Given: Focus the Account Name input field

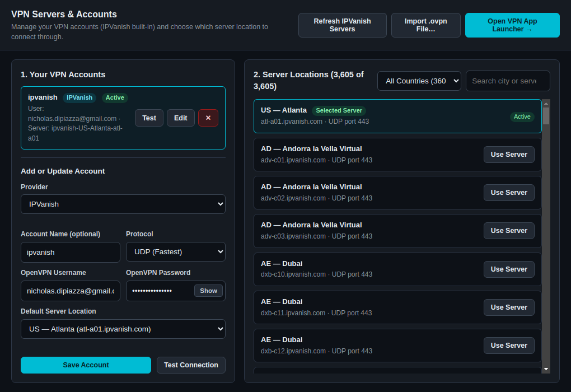Looking at the screenshot, I should tap(71, 252).
